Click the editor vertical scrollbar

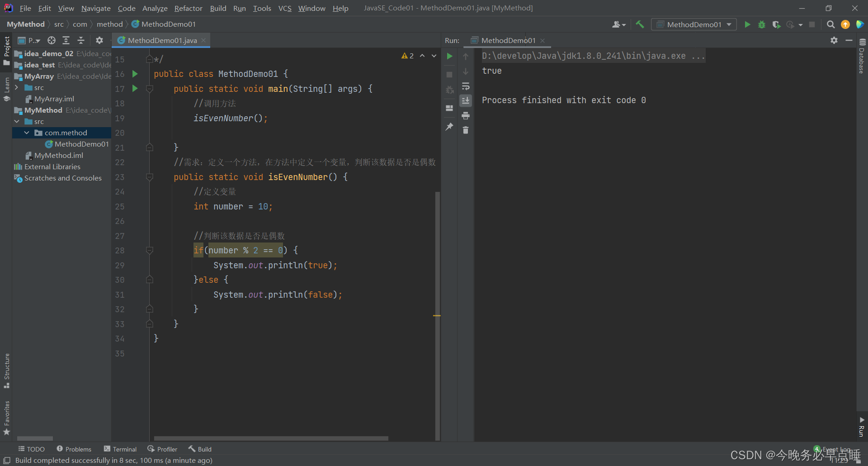click(x=437, y=315)
